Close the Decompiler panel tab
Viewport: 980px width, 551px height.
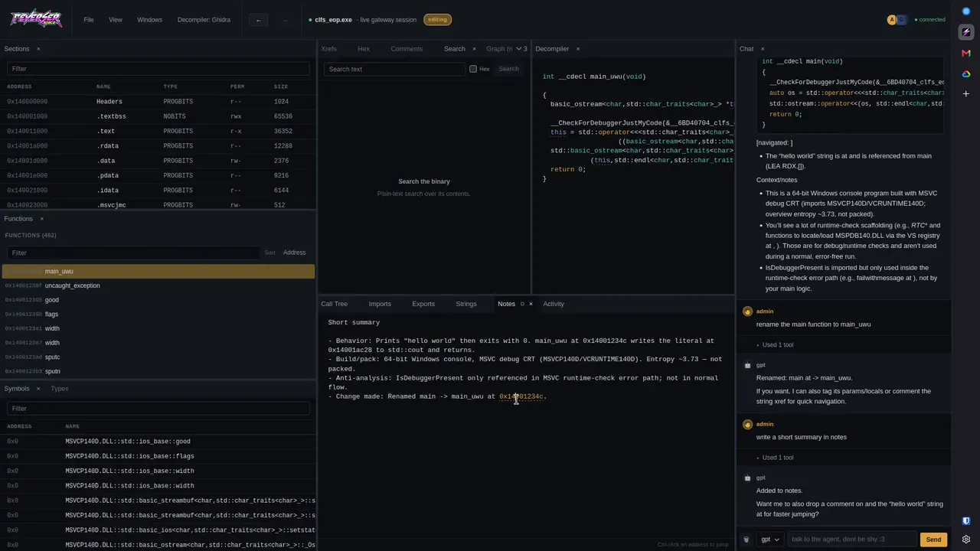pos(577,49)
